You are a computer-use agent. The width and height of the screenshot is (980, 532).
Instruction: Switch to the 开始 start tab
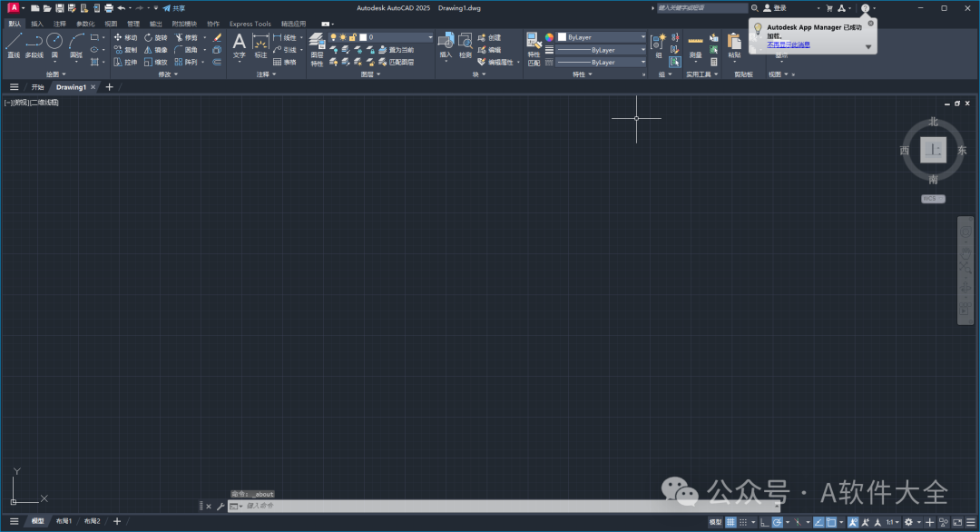coord(37,87)
